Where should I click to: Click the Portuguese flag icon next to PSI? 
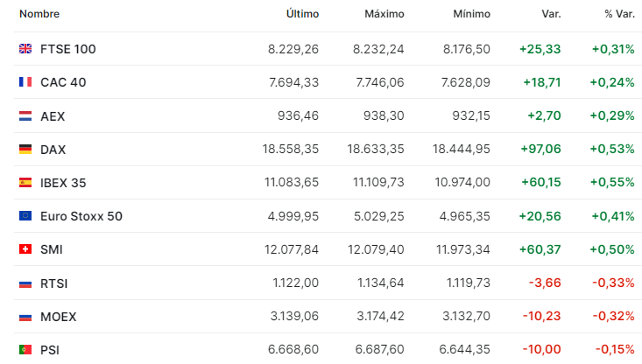(25, 350)
